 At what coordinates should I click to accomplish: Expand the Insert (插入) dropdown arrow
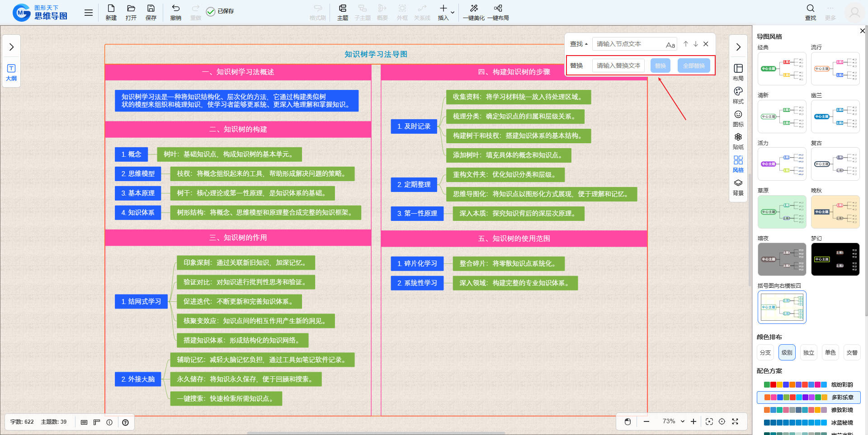(453, 12)
